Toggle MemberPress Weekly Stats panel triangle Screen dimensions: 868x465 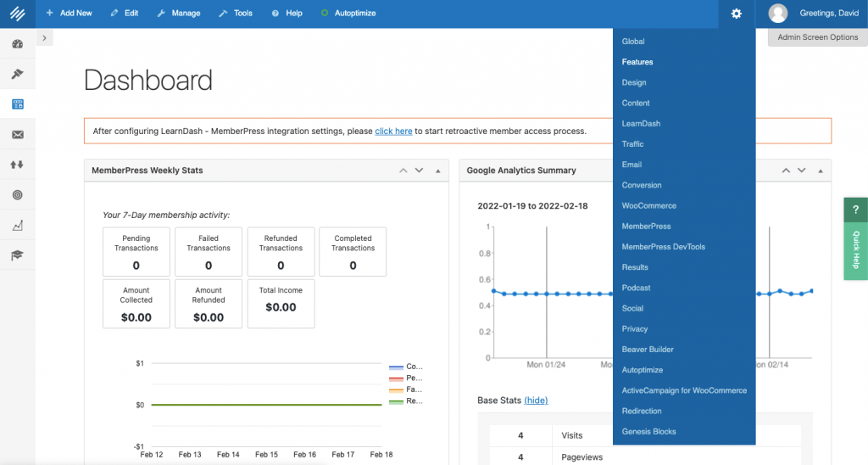[438, 171]
